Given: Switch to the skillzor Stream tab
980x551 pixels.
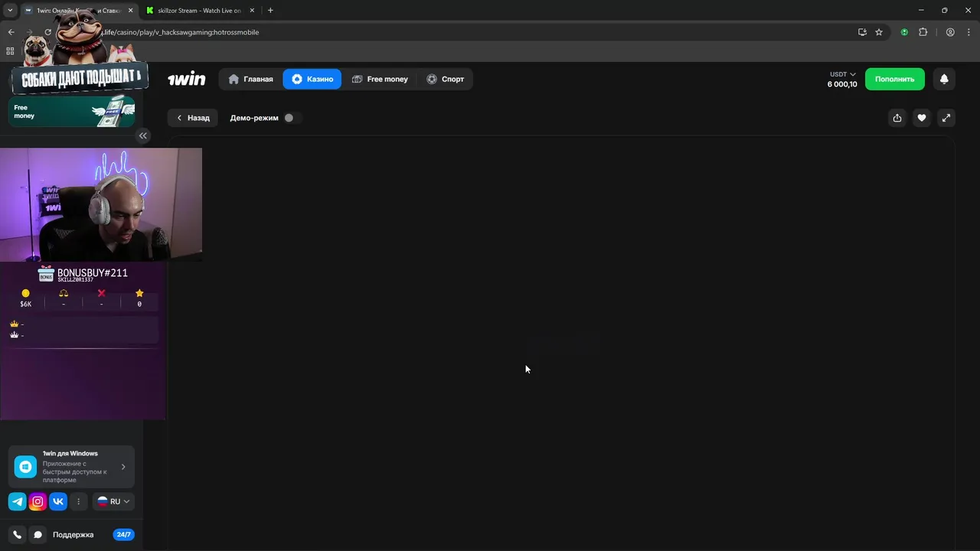Looking at the screenshot, I should pyautogui.click(x=199, y=11).
